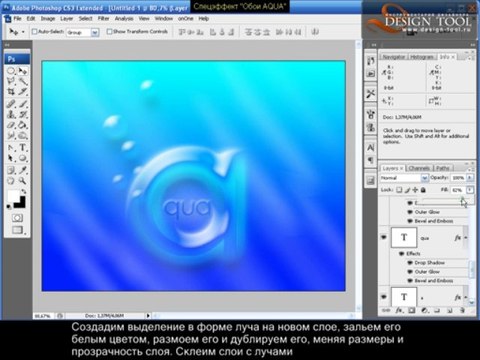Screen dimensions: 480x360
Task: Hide the 'qua' text layer
Action: coord(384,237)
